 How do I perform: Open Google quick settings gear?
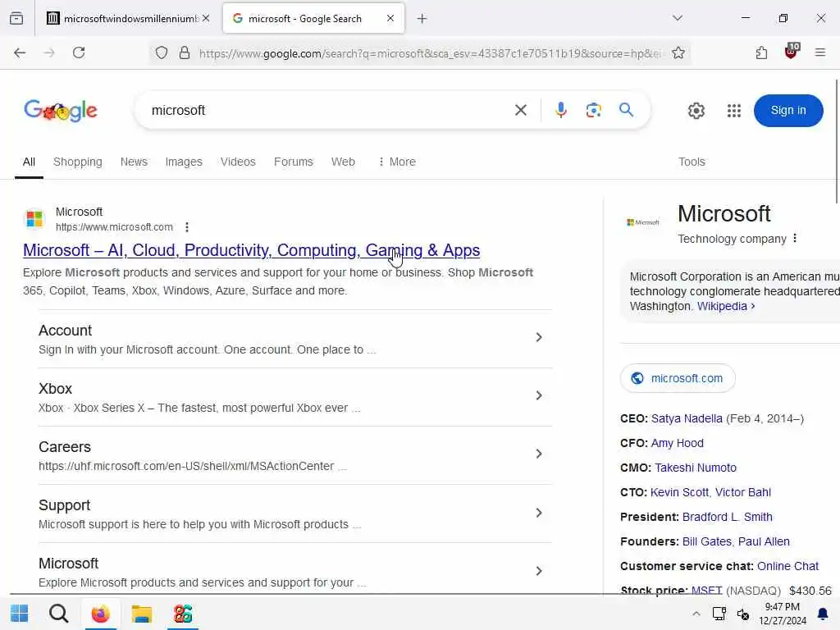click(696, 111)
